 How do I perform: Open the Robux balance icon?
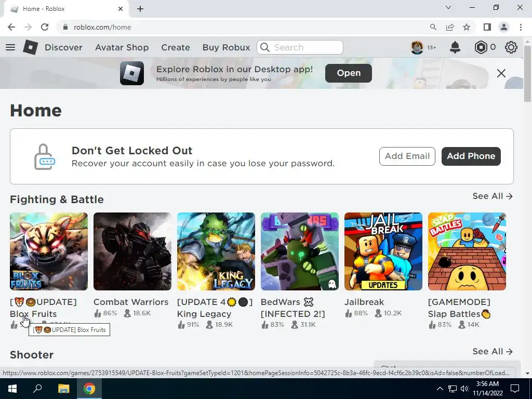click(x=481, y=47)
